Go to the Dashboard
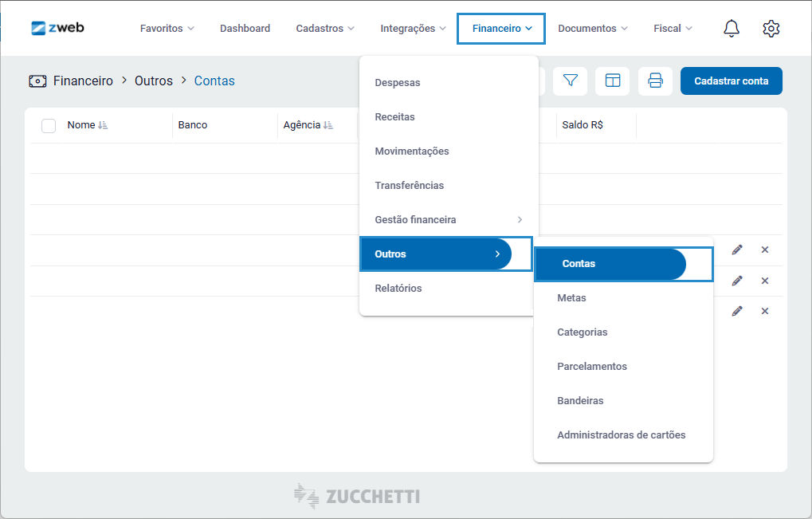Viewport: 812px width, 519px height. coord(245,29)
